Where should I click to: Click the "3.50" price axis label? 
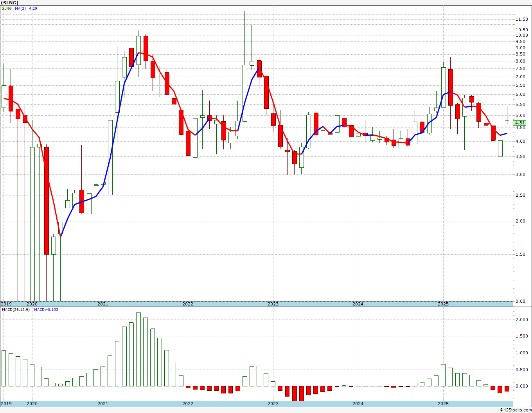tap(521, 156)
